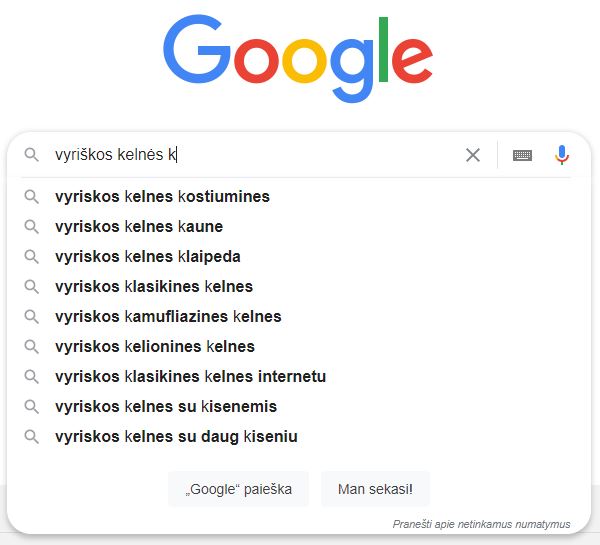Choose 'vyriskos kelnes su daug kiseniu'
Viewport: 600px width, 545px height.
coord(176,437)
